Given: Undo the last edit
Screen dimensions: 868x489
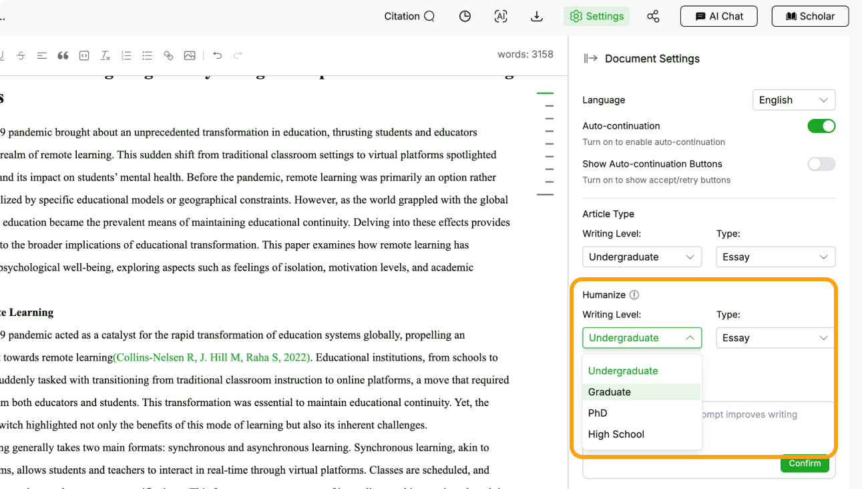Looking at the screenshot, I should pos(217,55).
